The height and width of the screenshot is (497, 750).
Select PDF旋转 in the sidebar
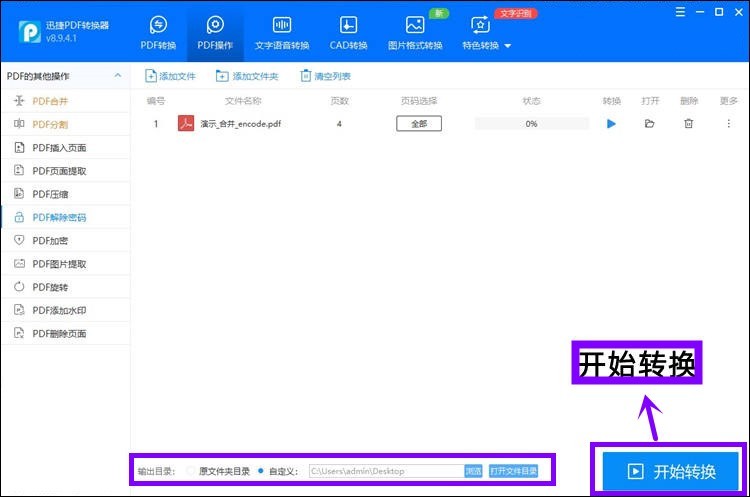click(66, 287)
